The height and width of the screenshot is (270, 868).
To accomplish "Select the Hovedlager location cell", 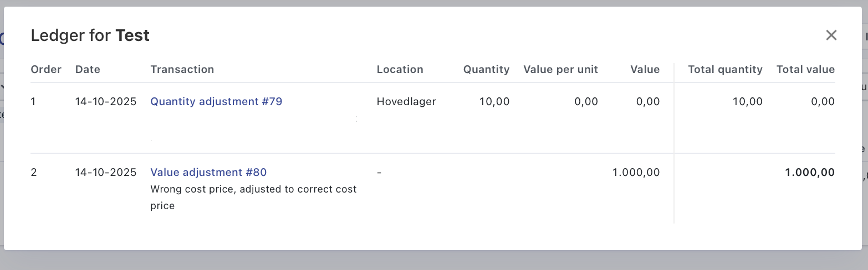I will 406,102.
